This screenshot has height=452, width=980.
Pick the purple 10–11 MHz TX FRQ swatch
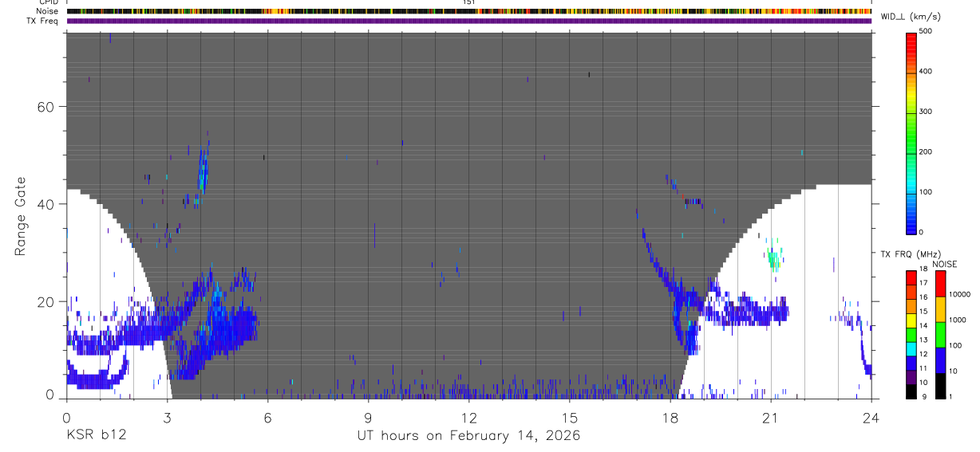pos(910,376)
